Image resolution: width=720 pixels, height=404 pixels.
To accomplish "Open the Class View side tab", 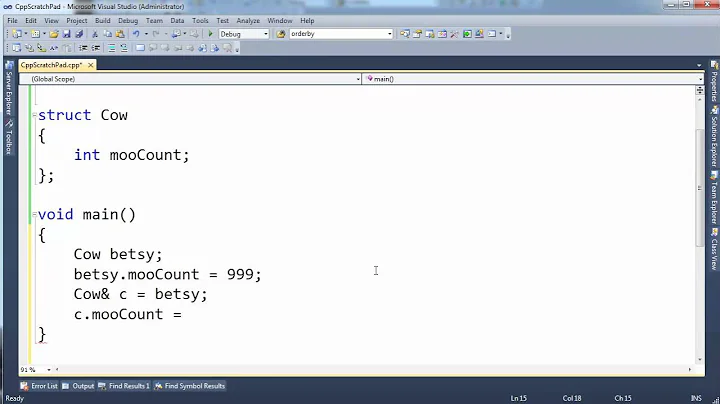I will point(714,250).
